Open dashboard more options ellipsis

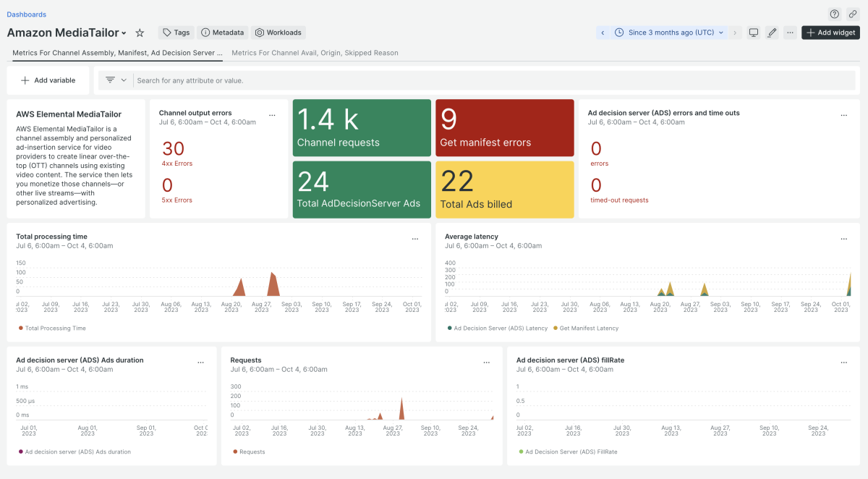coord(790,33)
